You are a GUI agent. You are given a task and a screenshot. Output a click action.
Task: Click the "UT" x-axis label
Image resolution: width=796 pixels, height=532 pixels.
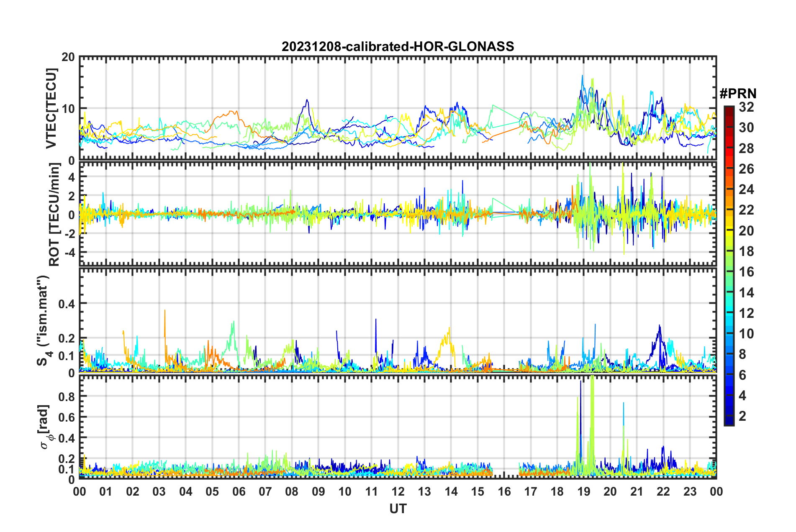click(398, 509)
